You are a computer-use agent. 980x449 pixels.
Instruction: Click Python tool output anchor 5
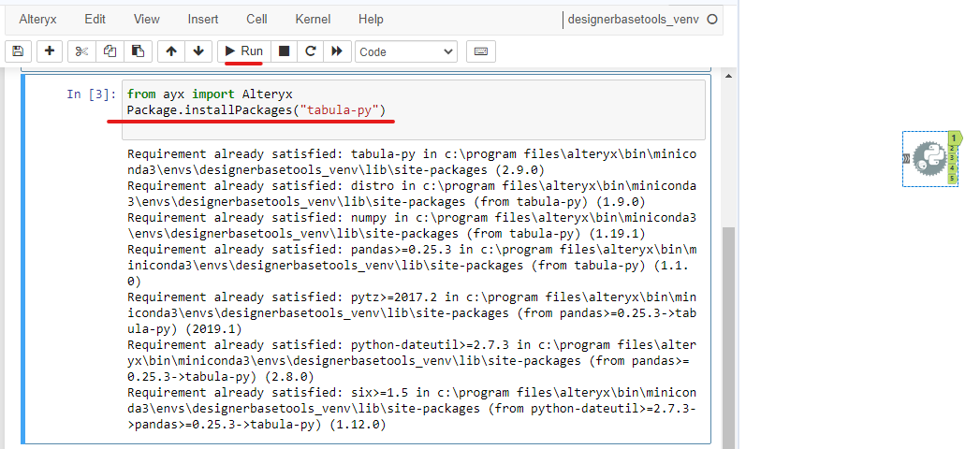(x=953, y=179)
